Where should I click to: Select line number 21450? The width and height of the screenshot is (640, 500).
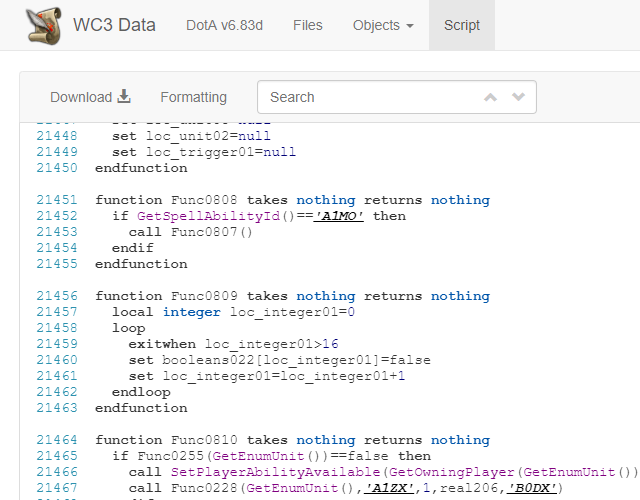57,168
